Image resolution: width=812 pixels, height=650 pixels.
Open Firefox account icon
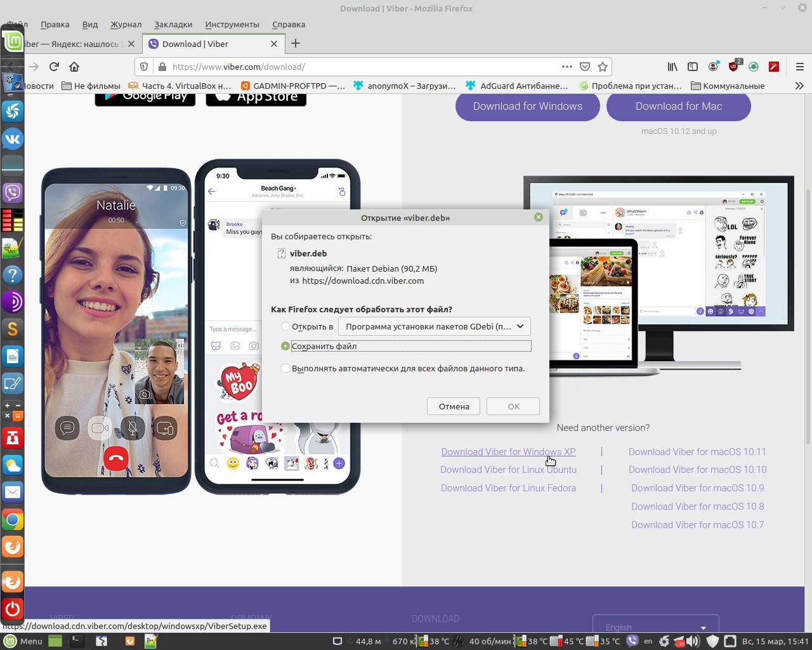(x=714, y=67)
